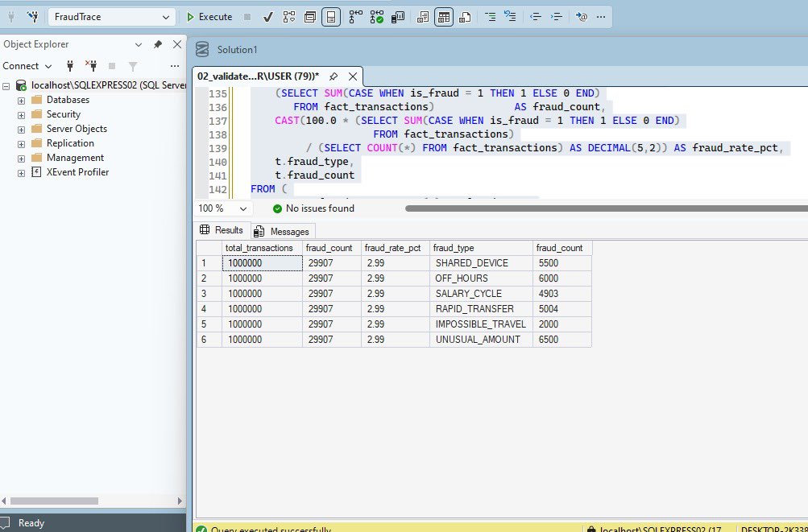Click the Stop icon in Object Explorer
The width and height of the screenshot is (808, 532).
tap(112, 65)
